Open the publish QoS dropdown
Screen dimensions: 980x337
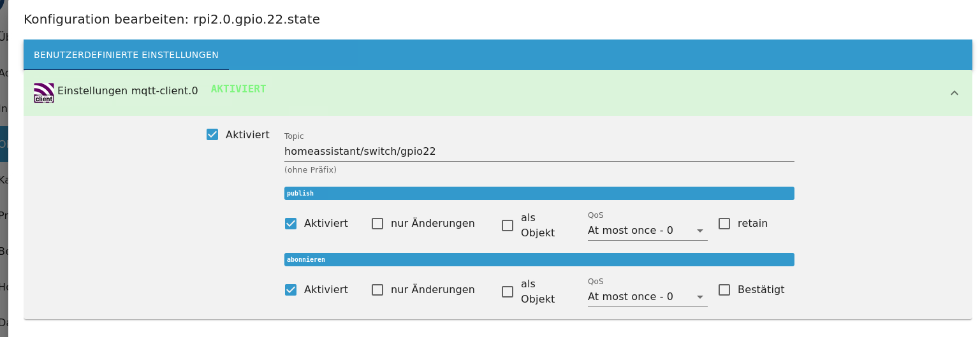coord(647,231)
